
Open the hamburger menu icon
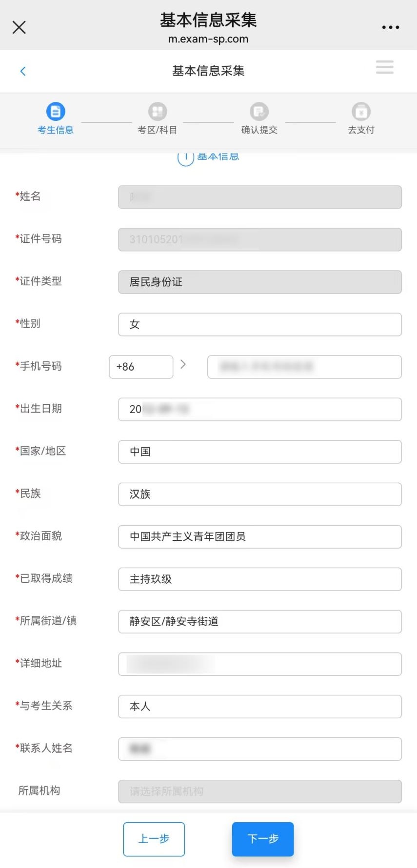pos(384,67)
